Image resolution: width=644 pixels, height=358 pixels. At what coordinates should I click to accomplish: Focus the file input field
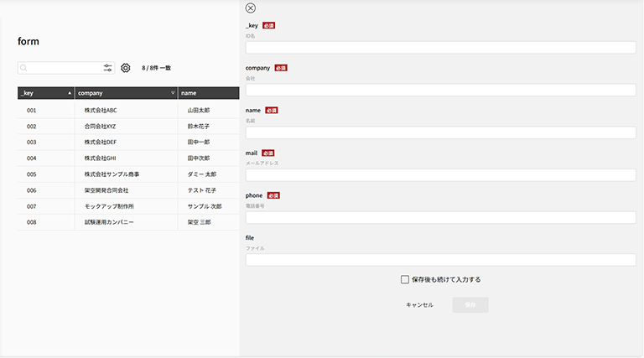coord(441,259)
